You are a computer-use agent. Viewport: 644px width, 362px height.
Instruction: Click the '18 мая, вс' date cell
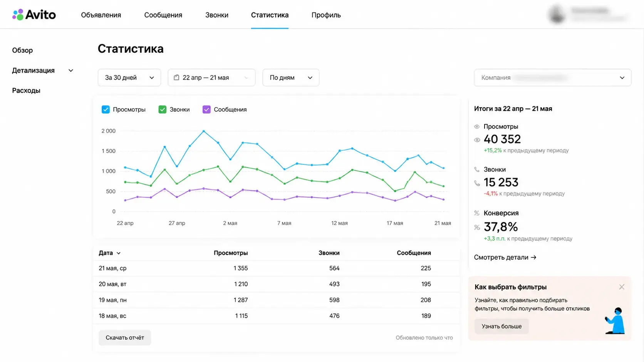[112, 316]
